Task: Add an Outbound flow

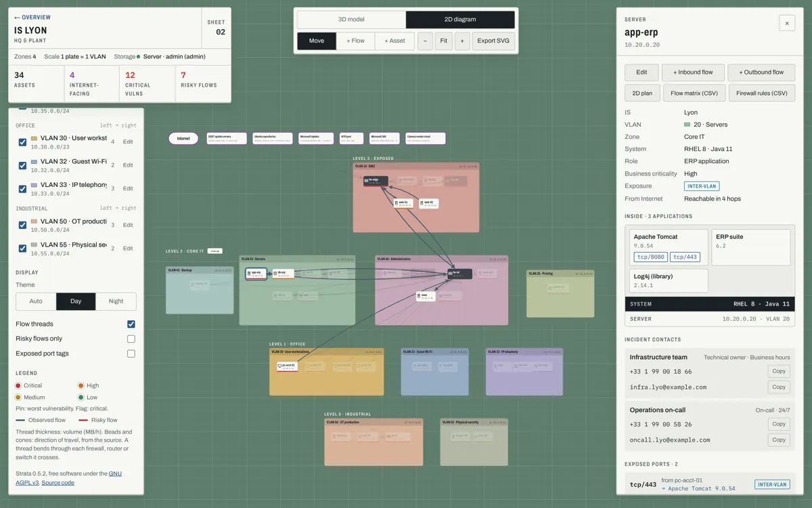Action: 761,72
